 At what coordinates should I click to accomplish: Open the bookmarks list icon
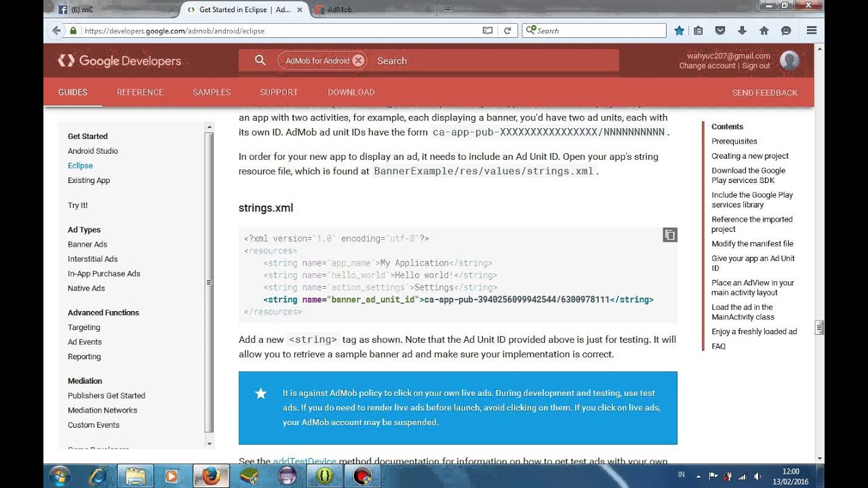[698, 30]
